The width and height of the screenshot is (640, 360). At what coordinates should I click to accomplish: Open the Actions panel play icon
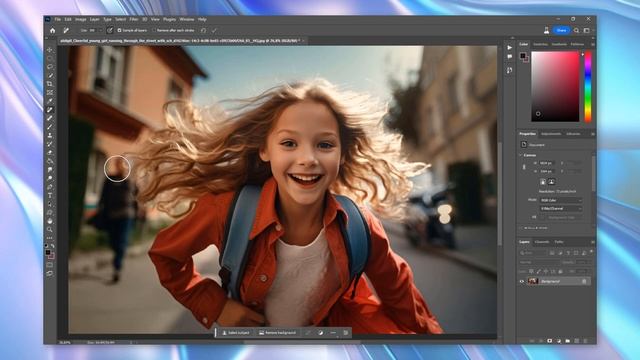pyautogui.click(x=510, y=48)
